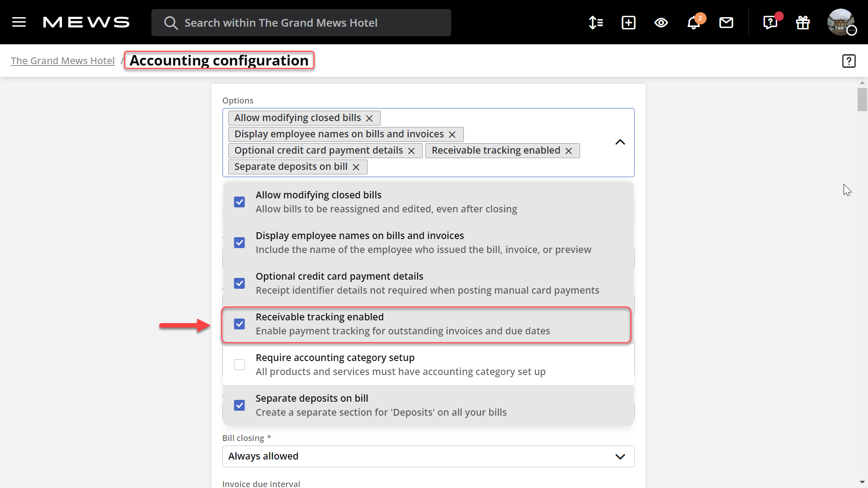
Task: Click the Mews logo
Action: point(86,23)
